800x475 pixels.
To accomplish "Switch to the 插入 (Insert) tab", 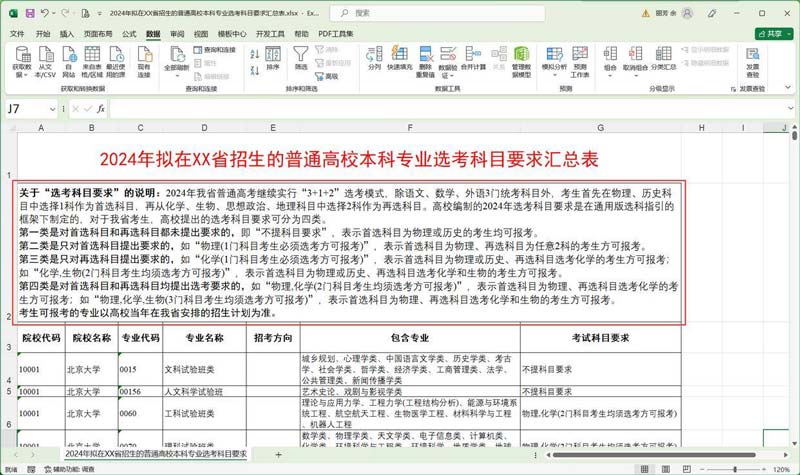I will coord(67,34).
